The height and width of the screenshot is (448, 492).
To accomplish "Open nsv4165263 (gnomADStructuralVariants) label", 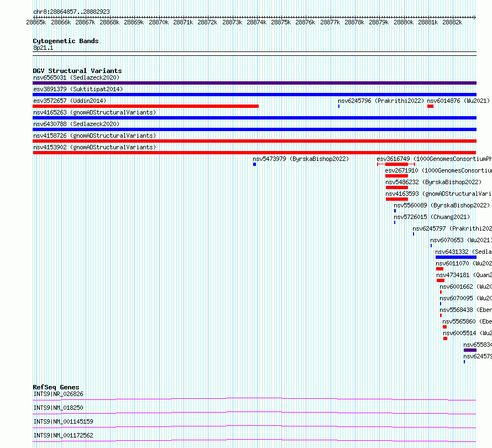I will coord(95,112).
